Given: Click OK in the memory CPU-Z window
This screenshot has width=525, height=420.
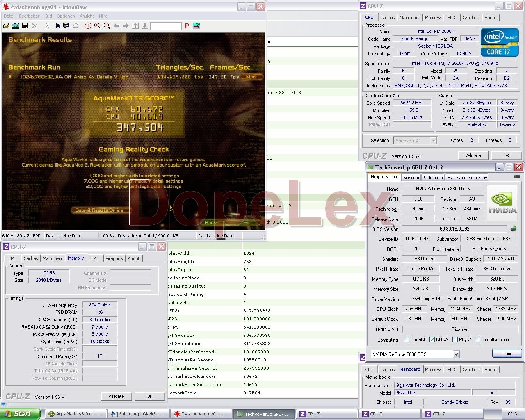Looking at the screenshot, I should click(x=149, y=396).
